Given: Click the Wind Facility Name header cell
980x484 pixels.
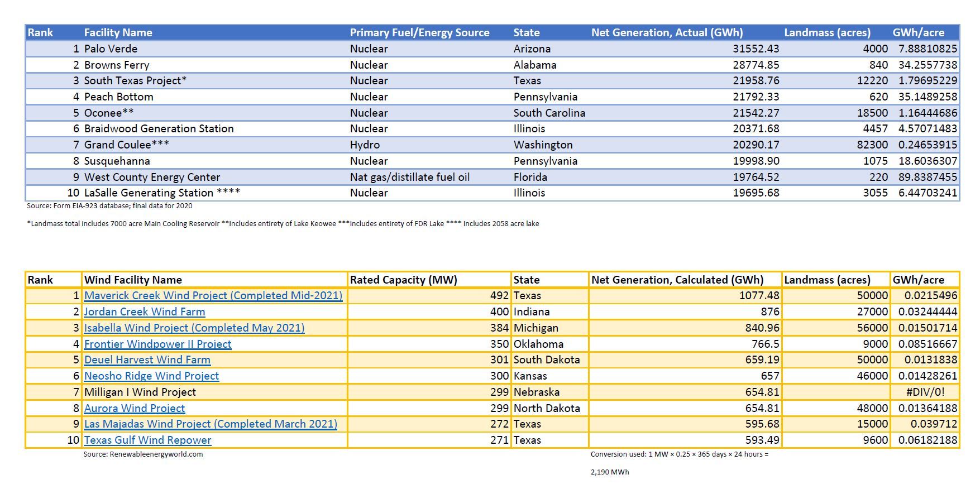Looking at the screenshot, I should point(133,280).
